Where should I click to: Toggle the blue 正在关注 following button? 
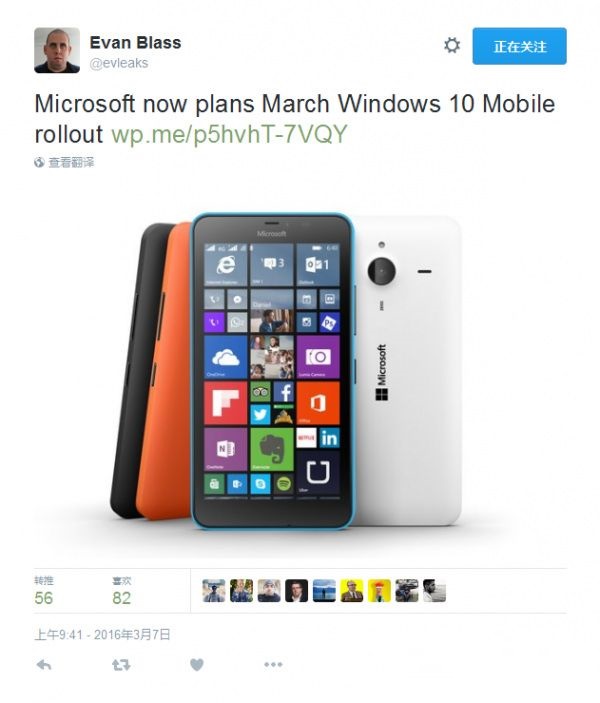519,46
